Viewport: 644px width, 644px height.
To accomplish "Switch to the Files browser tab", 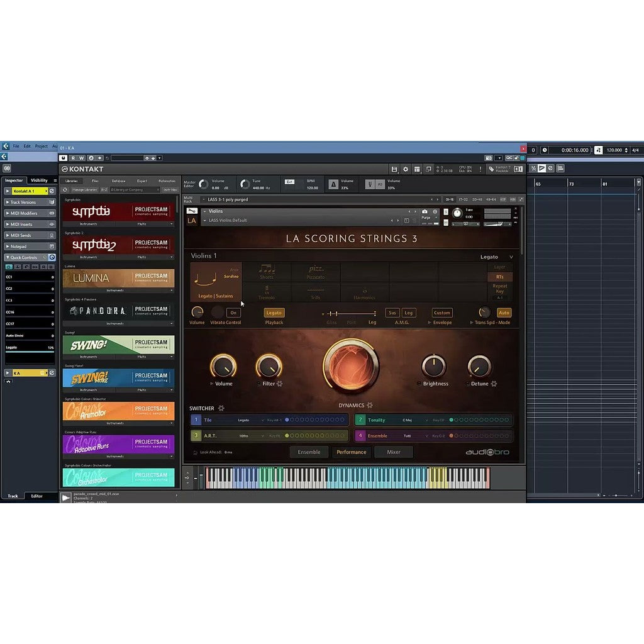I will [95, 180].
